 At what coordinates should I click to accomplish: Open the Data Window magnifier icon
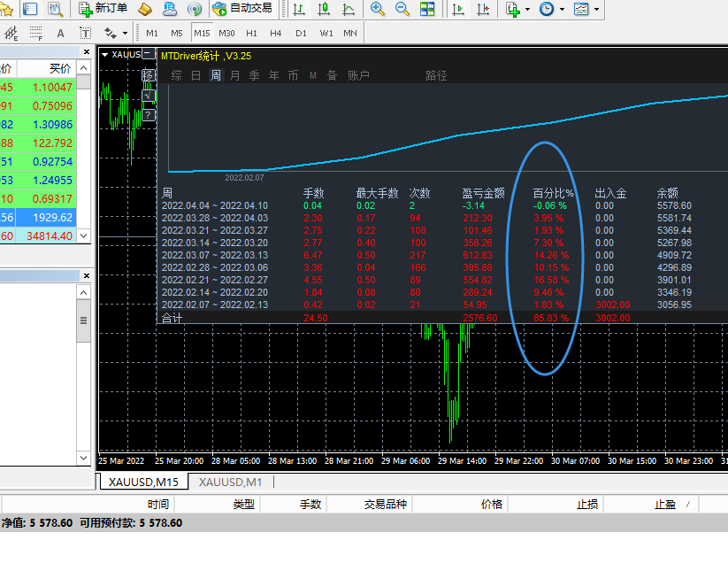click(x=55, y=9)
